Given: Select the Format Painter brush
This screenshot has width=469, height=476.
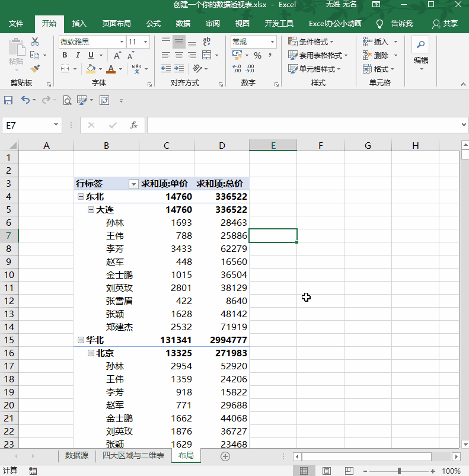Looking at the screenshot, I should click(35, 69).
